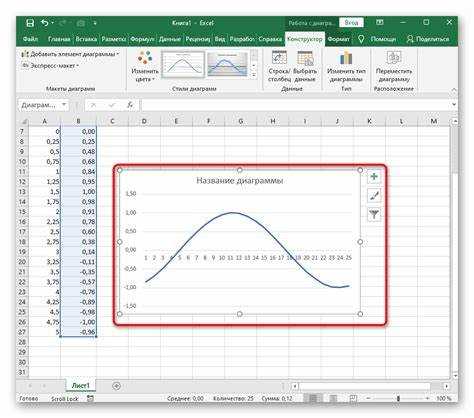Switch to the Вид tab

(x=220, y=39)
